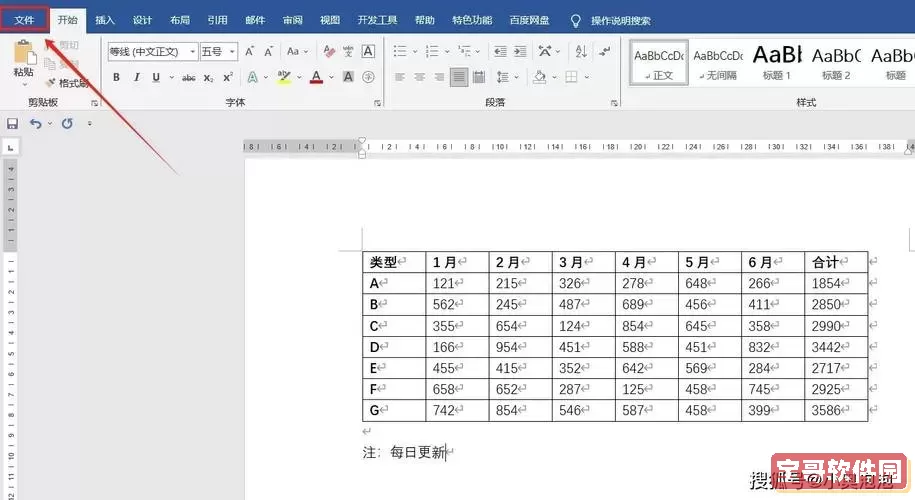Open the paragraph dialog launcher
The image size is (915, 500).
[x=614, y=103]
